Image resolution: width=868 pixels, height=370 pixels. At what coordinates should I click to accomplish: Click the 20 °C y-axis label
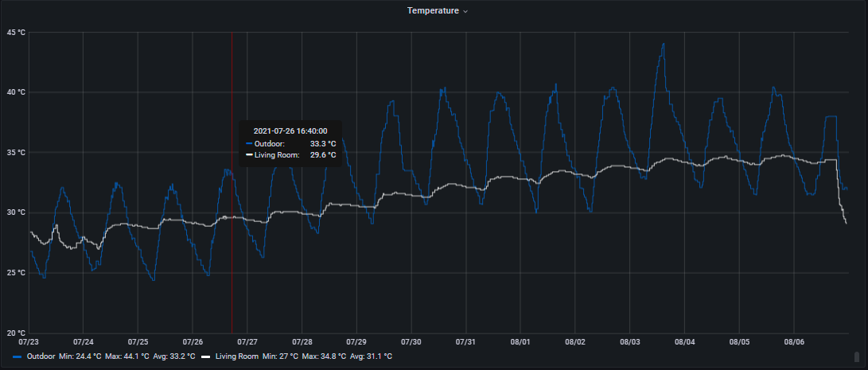(17, 333)
